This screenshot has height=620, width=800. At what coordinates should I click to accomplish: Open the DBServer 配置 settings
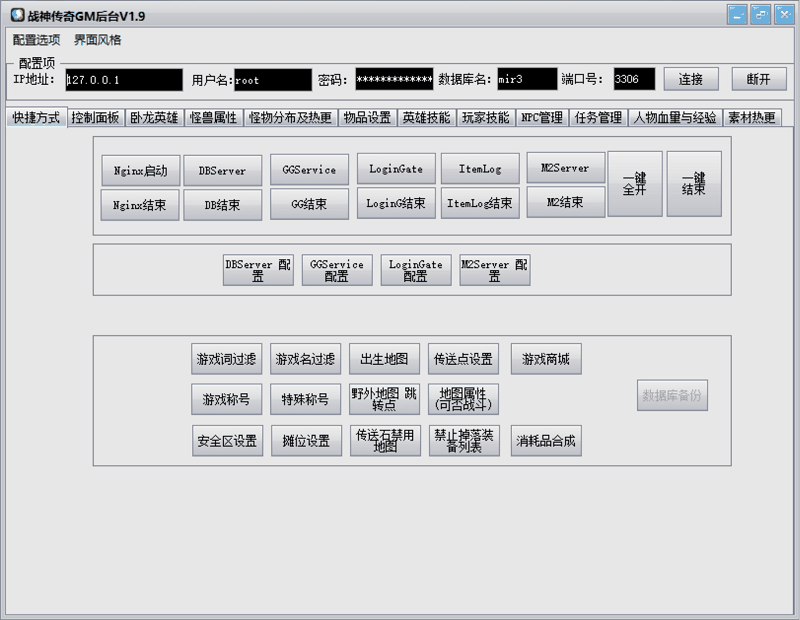click(x=258, y=269)
